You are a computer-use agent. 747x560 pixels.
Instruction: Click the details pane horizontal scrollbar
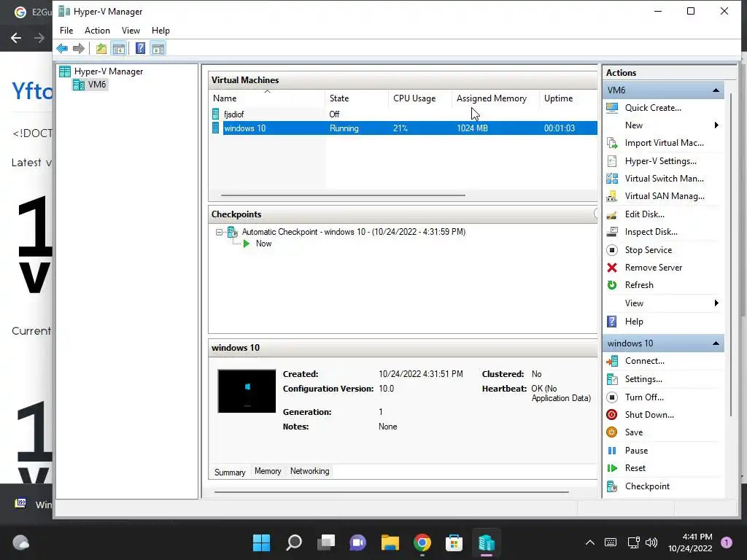tap(392, 492)
